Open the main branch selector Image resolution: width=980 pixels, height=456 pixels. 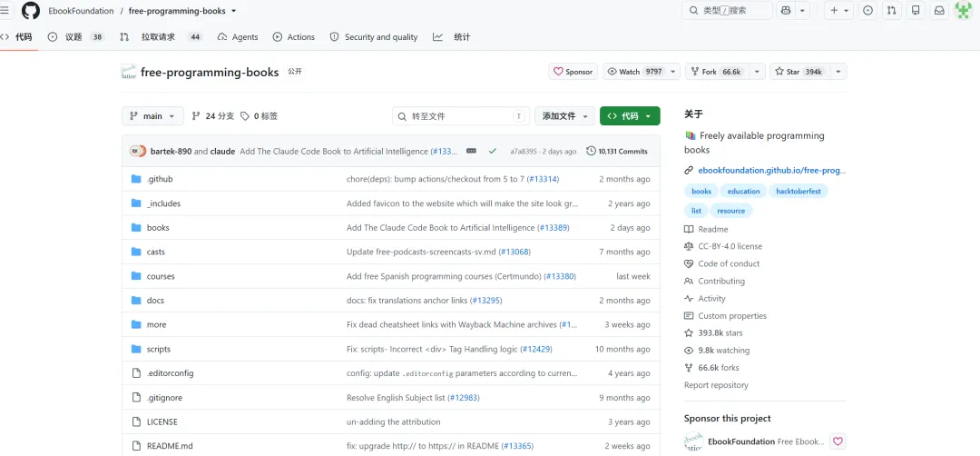coord(152,116)
